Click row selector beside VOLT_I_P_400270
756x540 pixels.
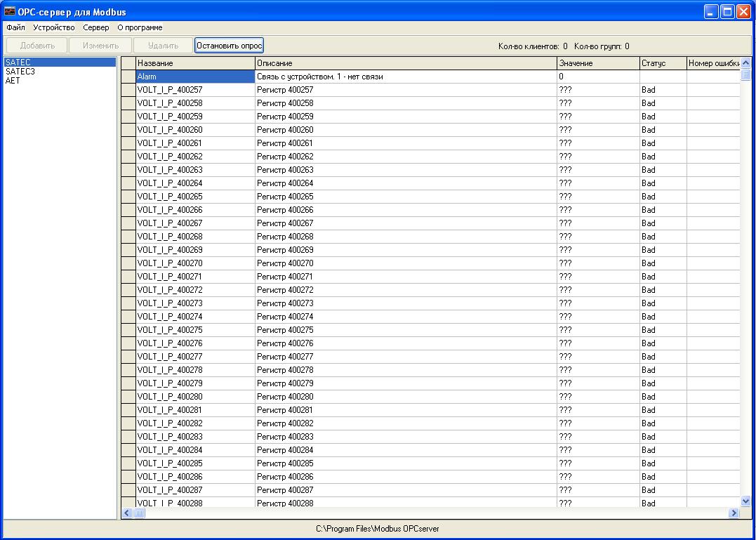(128, 263)
